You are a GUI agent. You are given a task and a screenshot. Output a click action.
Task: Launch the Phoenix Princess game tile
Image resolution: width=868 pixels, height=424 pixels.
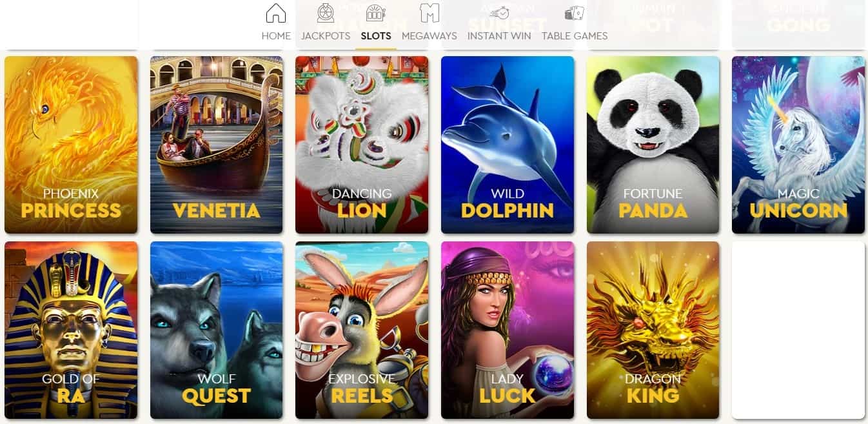71,145
